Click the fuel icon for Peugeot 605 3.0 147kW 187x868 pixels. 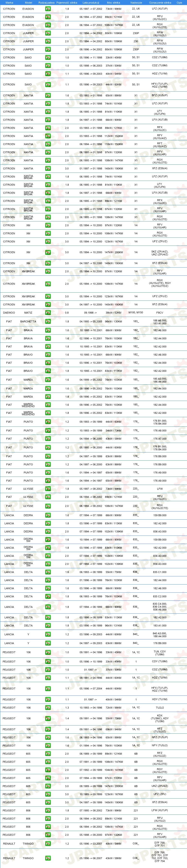click(48, 786)
